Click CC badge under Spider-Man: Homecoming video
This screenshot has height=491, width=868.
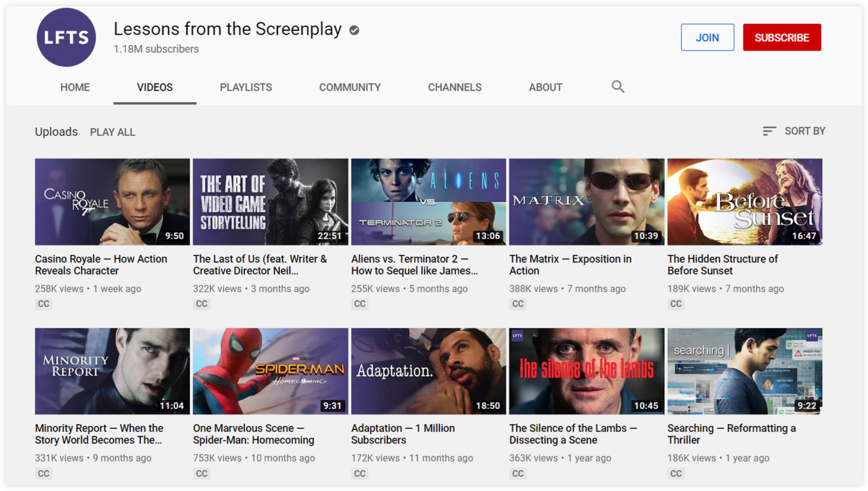coord(201,474)
